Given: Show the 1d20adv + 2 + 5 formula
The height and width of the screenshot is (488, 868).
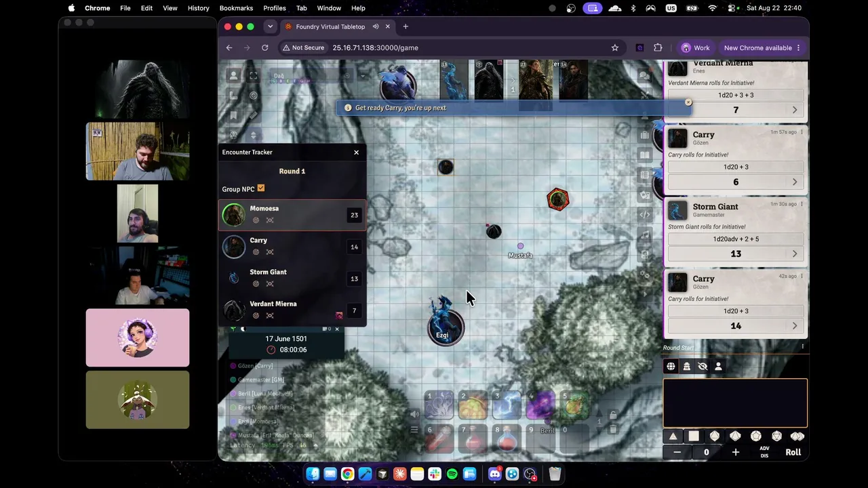Looking at the screenshot, I should [736, 239].
